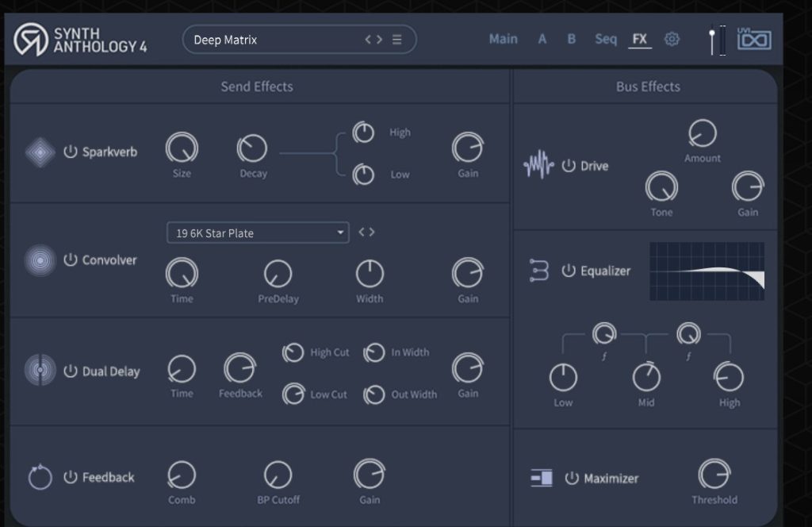Open the preset list menu icon
The width and height of the screenshot is (812, 527).
point(396,40)
